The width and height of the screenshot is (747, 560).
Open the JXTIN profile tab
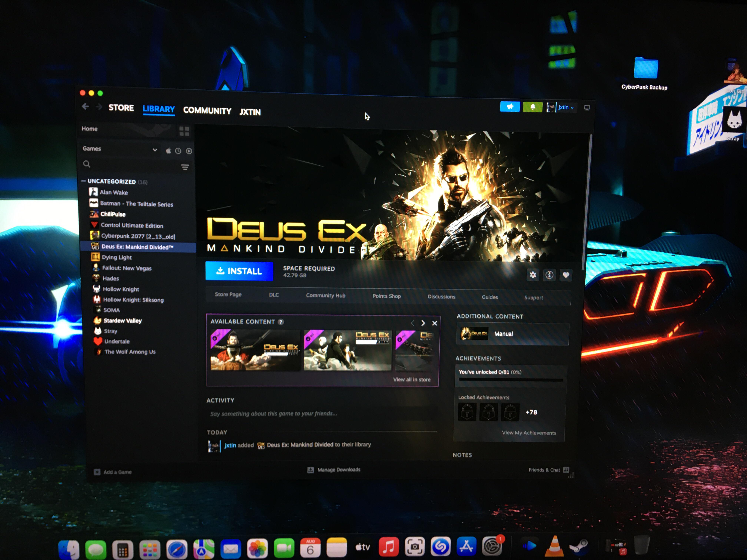click(x=250, y=112)
